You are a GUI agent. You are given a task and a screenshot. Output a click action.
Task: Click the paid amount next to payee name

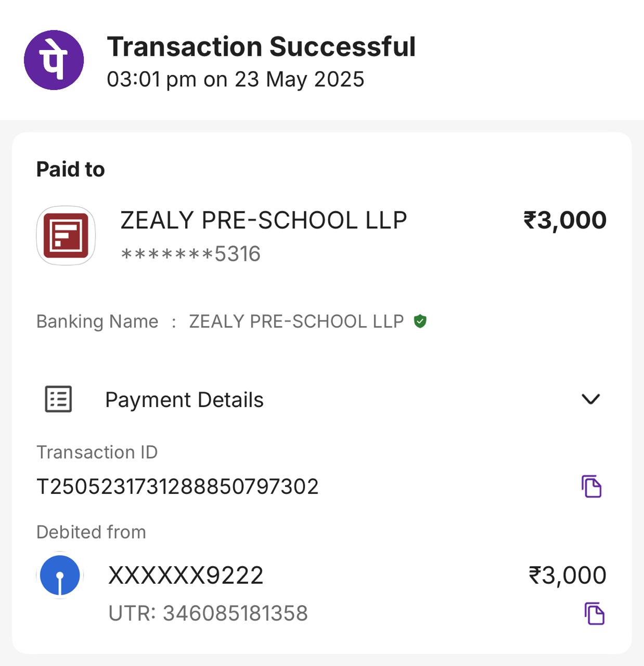tap(565, 220)
